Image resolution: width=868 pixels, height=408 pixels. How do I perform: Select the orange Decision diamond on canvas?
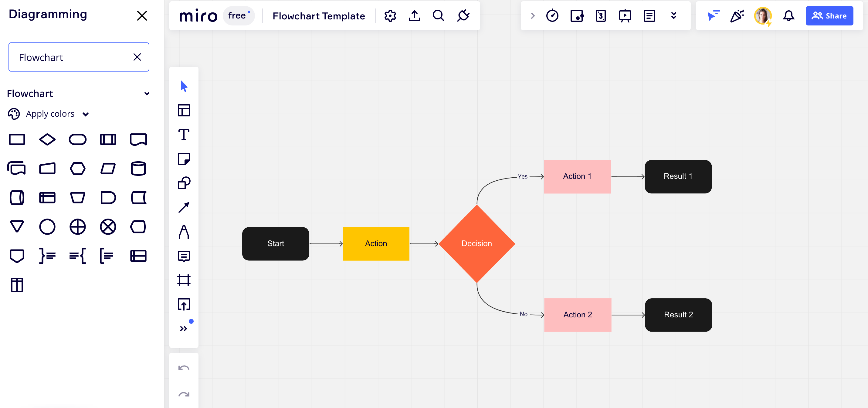(476, 243)
